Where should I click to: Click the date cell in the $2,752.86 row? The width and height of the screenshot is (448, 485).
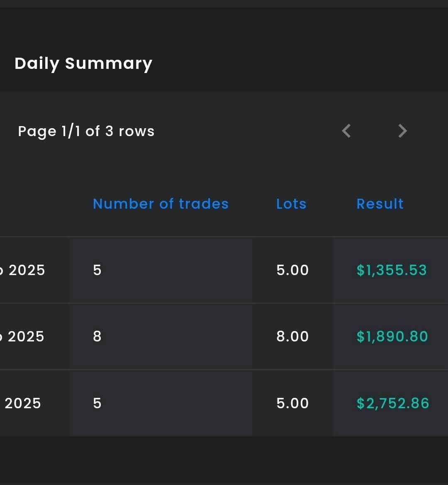tap(23, 403)
